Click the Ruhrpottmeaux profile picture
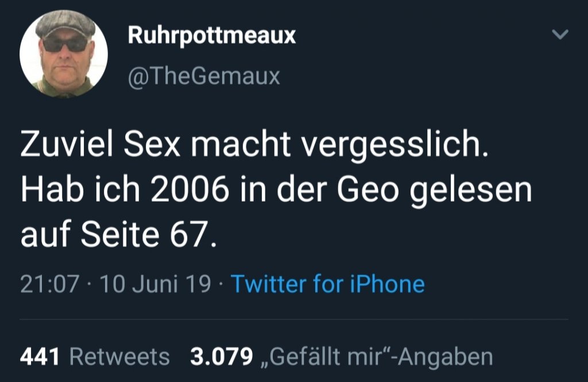 64,54
